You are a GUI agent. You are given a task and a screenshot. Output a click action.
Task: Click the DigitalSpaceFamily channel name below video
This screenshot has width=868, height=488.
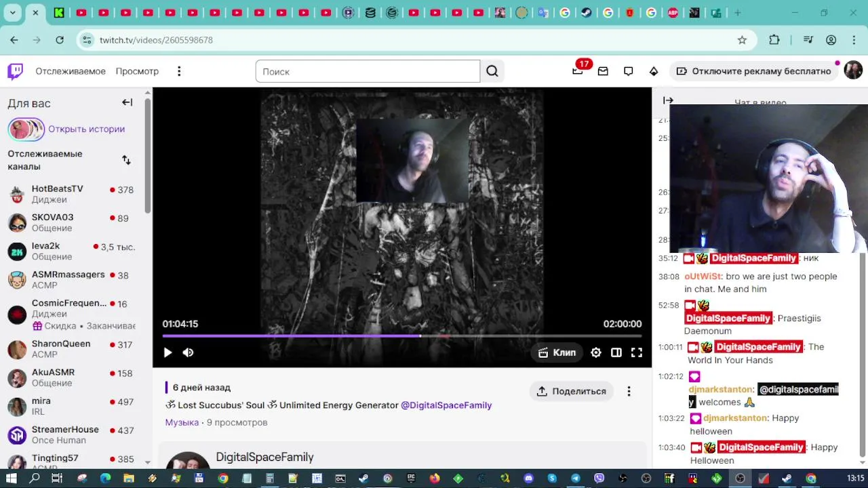pos(264,457)
